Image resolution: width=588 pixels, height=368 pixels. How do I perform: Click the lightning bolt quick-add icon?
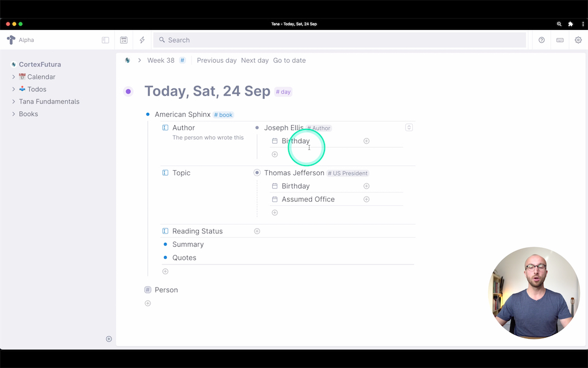click(142, 40)
